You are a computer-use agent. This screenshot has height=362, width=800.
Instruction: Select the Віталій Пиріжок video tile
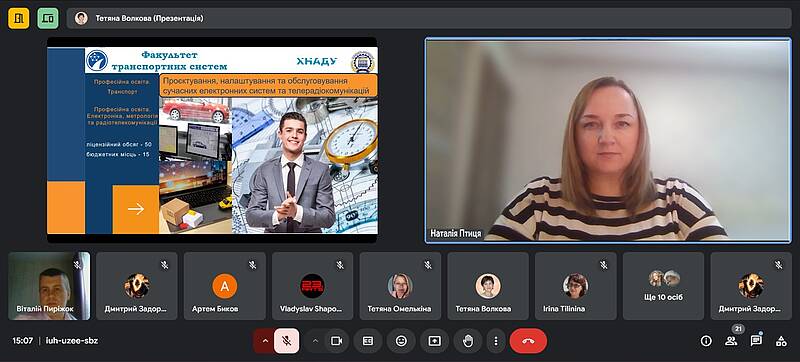[x=49, y=286]
